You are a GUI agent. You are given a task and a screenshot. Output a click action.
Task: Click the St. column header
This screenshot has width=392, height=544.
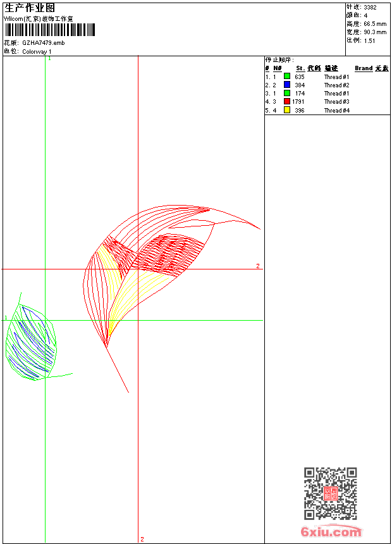(300, 68)
